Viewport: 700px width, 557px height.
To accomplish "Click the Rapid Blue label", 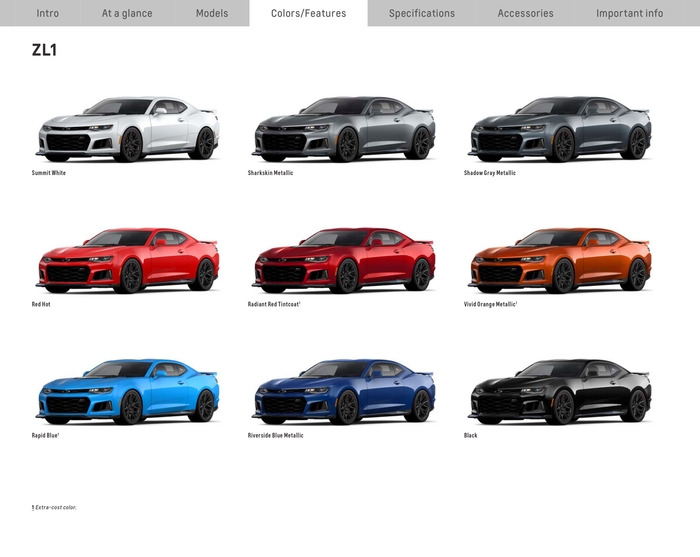I will (x=46, y=436).
